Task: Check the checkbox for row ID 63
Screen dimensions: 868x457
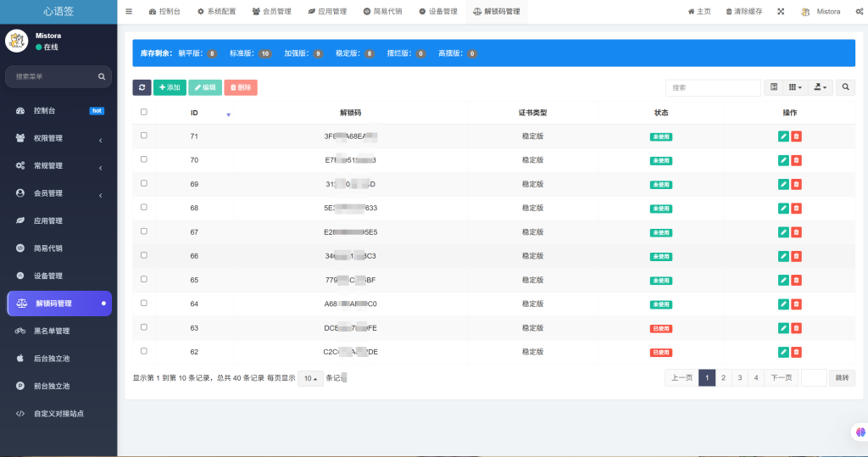Action: coord(144,326)
